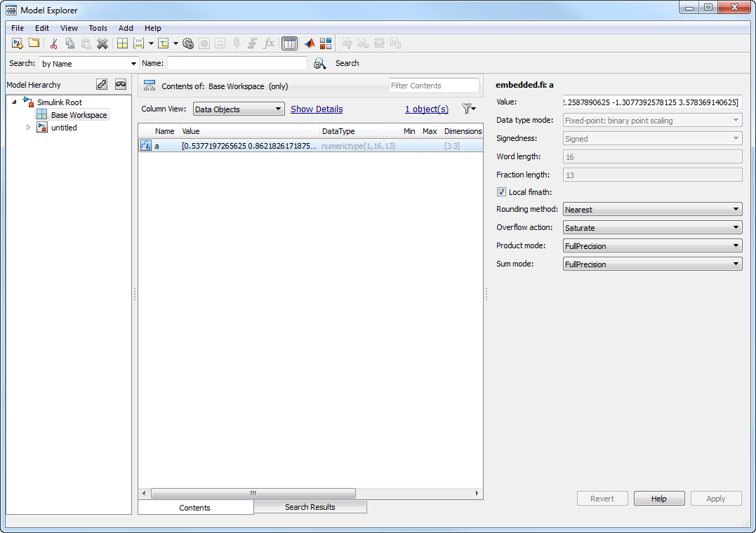Open the Tools menu
The height and width of the screenshot is (533, 756).
[98, 28]
